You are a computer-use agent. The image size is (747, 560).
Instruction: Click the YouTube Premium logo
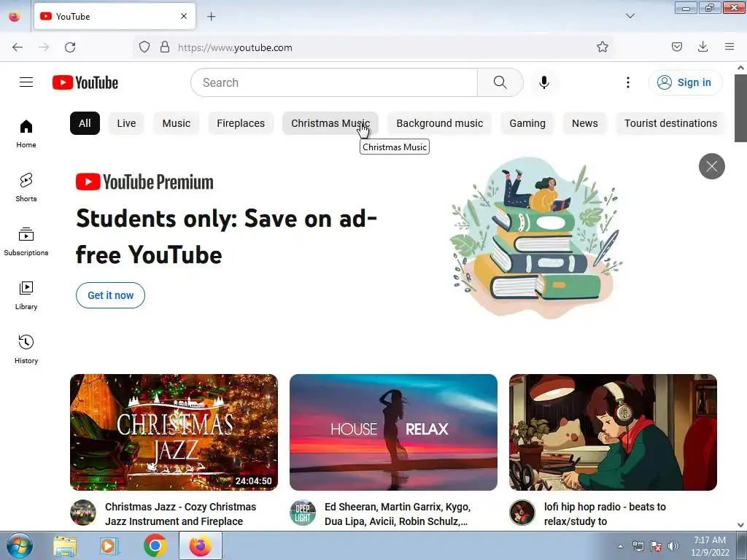[x=144, y=182]
